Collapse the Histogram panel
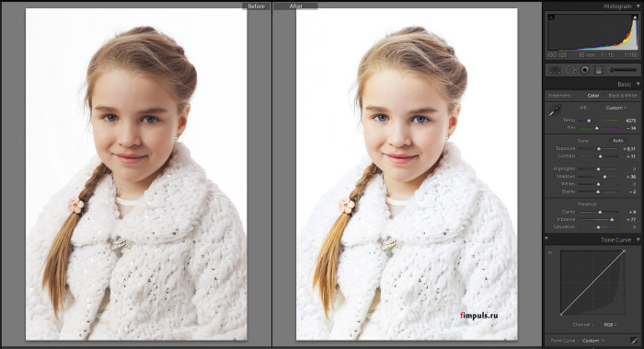 click(x=638, y=6)
